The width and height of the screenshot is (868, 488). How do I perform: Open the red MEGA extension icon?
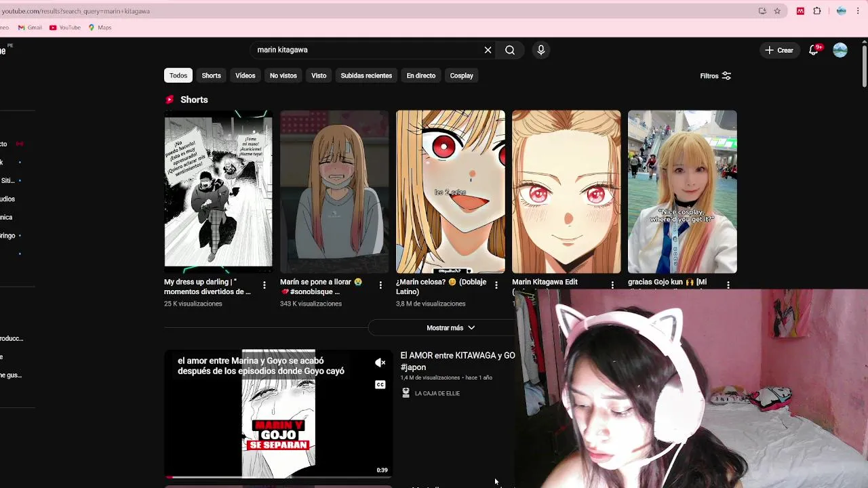[800, 11]
